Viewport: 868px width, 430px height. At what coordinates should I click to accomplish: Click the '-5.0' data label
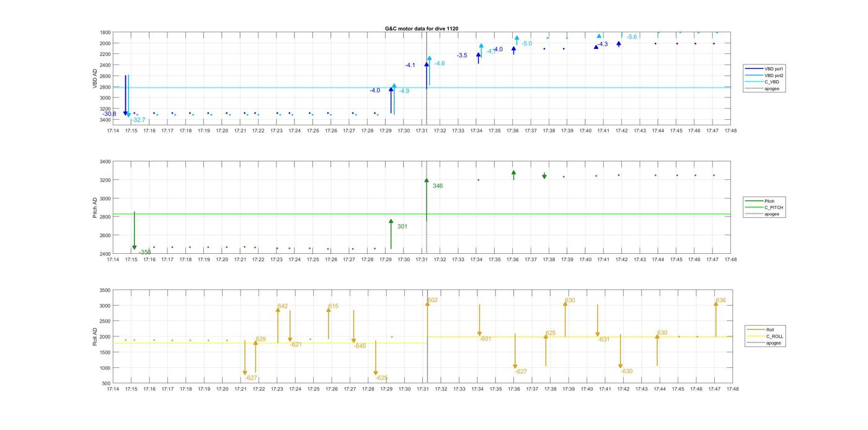point(527,43)
